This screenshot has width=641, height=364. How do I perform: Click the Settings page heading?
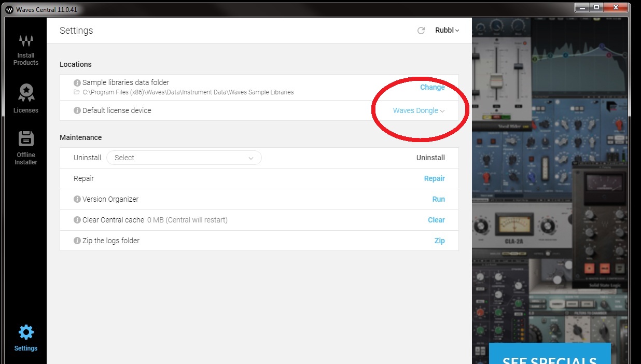(76, 31)
